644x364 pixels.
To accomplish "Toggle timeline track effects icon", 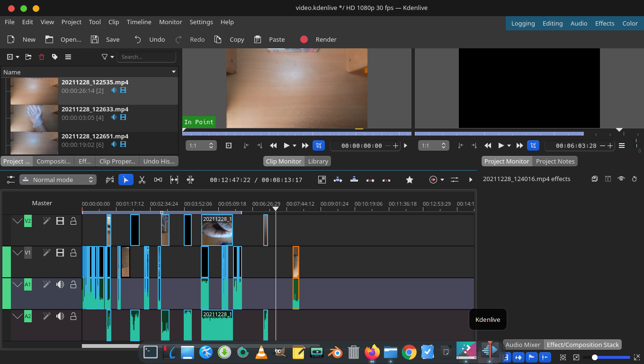I will 110,180.
